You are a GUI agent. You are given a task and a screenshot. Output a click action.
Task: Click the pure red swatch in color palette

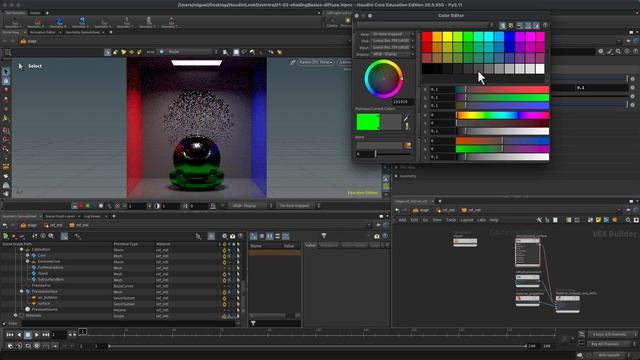click(x=427, y=37)
